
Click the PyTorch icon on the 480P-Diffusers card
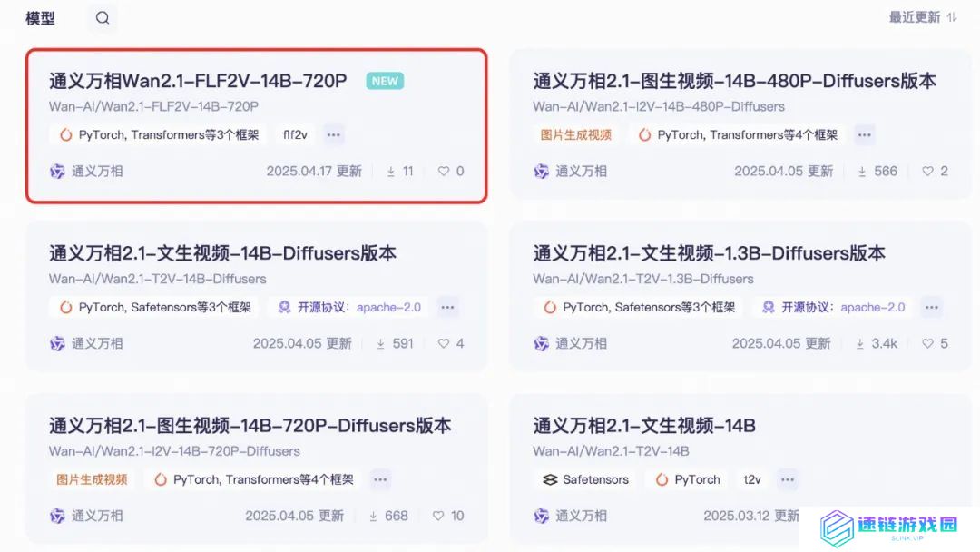(x=644, y=135)
